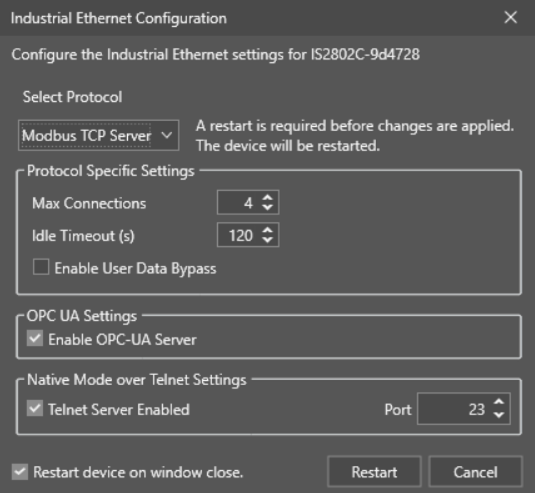Click the Restart button

click(374, 472)
